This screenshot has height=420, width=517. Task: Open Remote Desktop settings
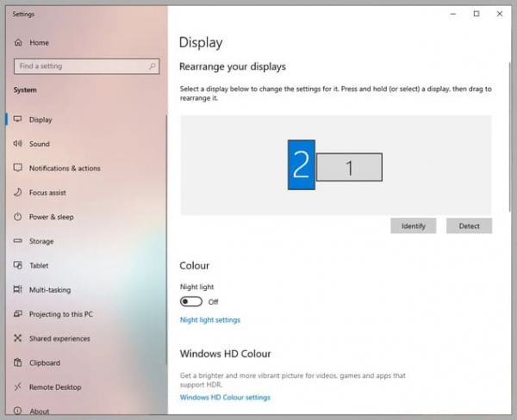pos(85,387)
